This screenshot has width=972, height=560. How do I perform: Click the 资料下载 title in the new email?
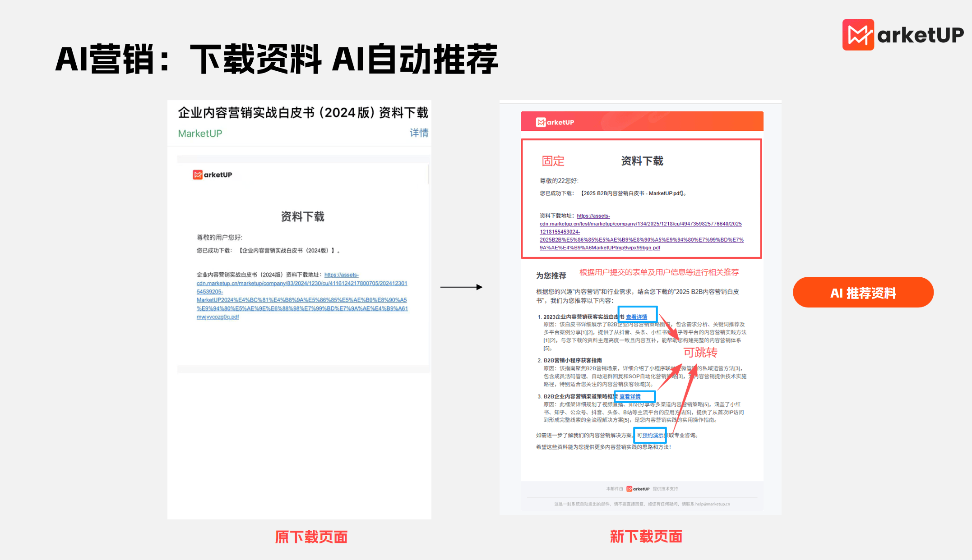[x=642, y=161]
